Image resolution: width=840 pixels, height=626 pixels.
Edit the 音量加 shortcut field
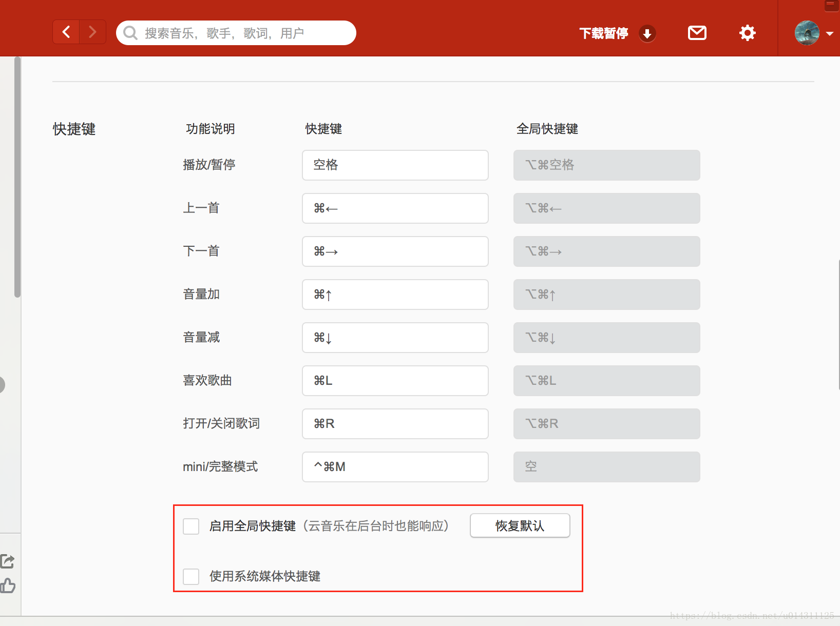coord(395,295)
